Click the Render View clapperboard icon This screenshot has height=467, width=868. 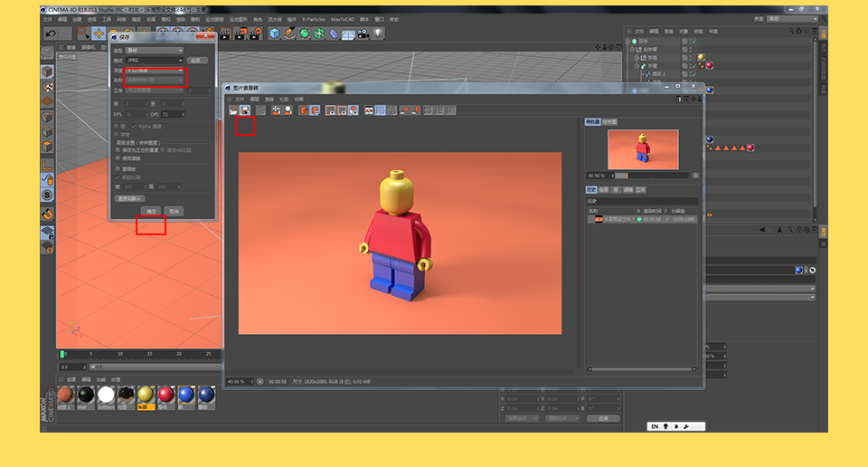pyautogui.click(x=225, y=33)
